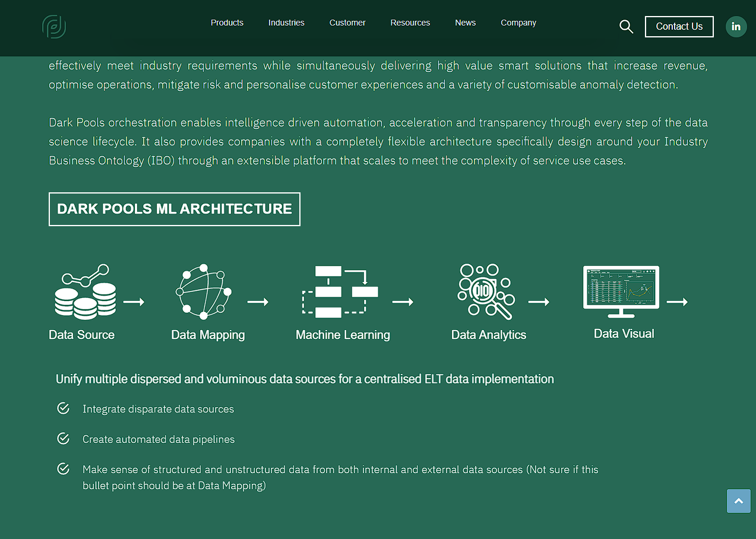Image resolution: width=756 pixels, height=539 pixels.
Task: Click text 'Create automated data pipelines'
Action: pyautogui.click(x=159, y=439)
